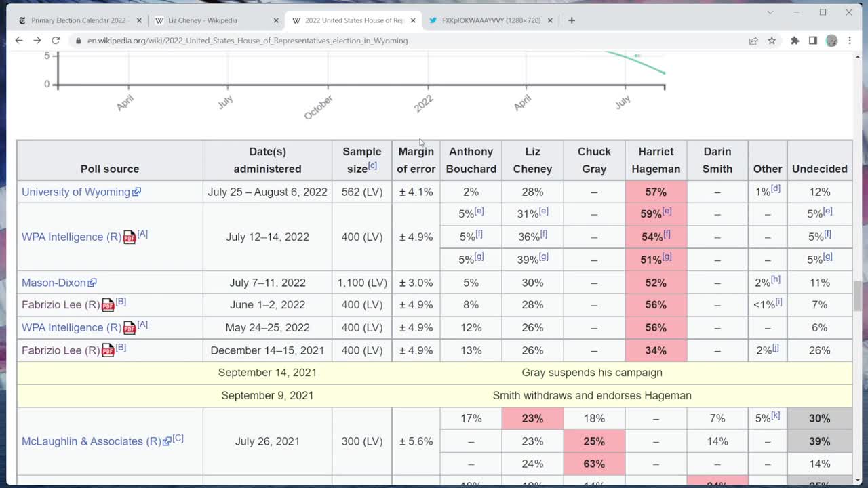
Task: Open Chrome three-dot menu
Action: pos(850,41)
